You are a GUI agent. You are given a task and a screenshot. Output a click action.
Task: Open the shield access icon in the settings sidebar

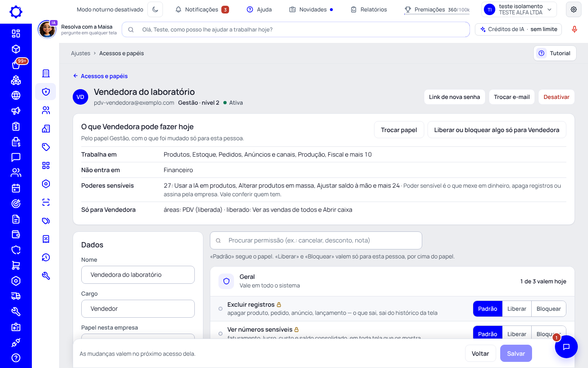46,92
